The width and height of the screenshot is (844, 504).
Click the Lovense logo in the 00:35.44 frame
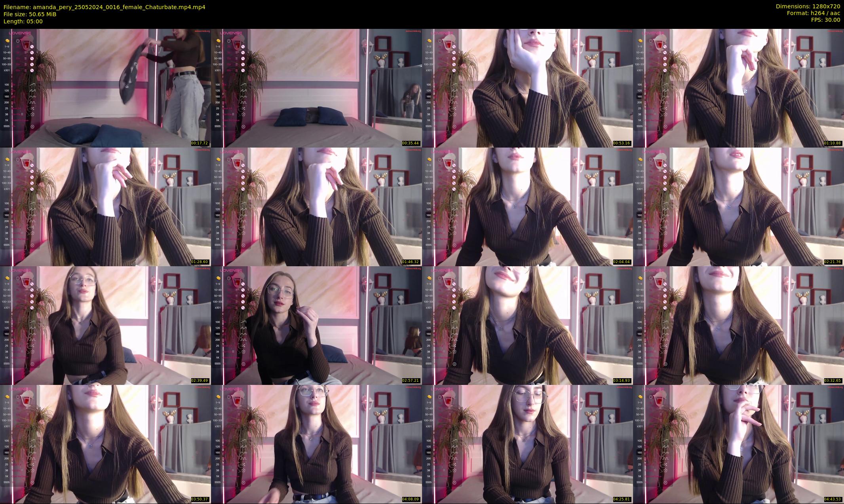231,33
